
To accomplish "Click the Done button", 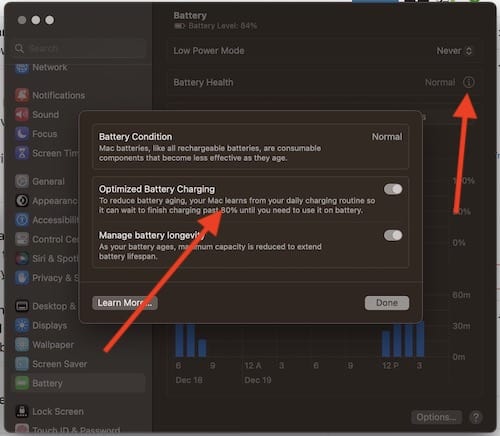I will 387,303.
